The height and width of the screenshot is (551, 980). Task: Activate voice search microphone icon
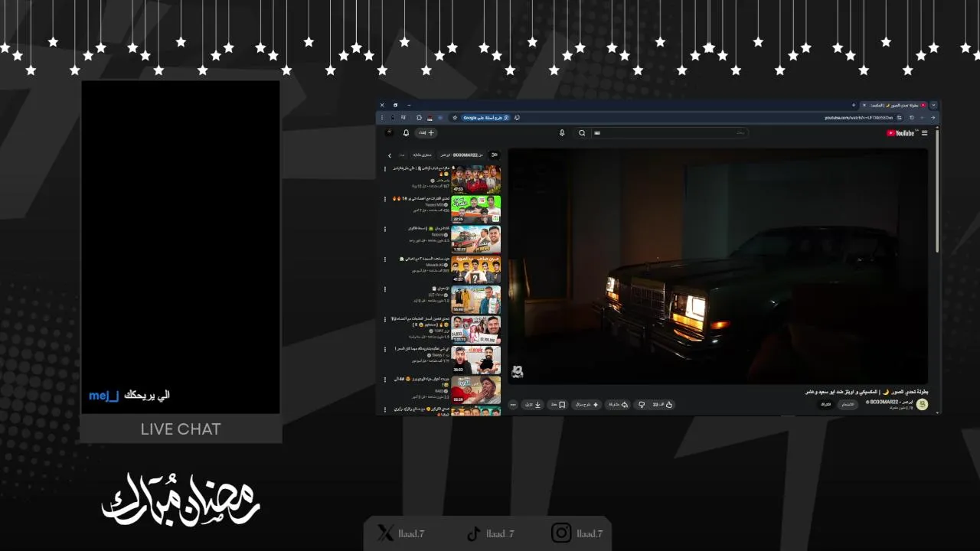pyautogui.click(x=562, y=133)
